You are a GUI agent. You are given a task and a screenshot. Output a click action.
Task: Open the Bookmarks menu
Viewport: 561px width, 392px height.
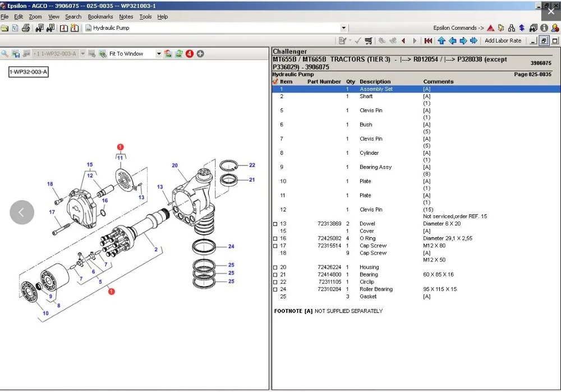pos(100,16)
